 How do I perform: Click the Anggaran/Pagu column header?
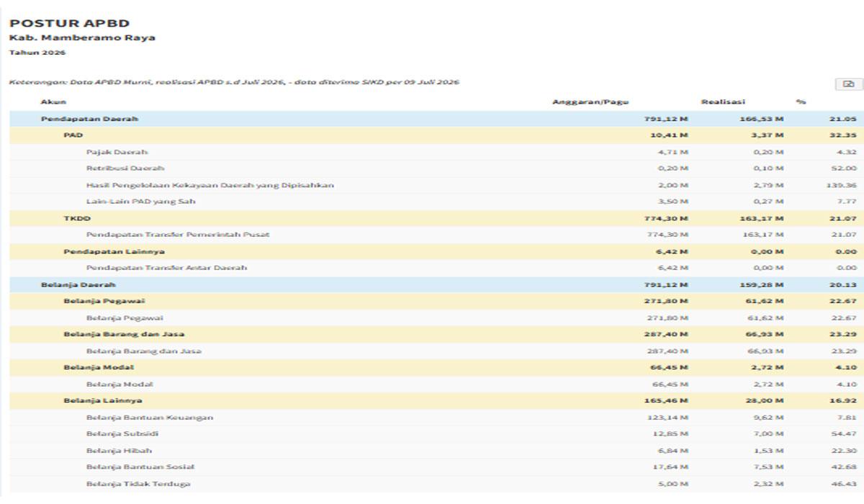point(590,102)
